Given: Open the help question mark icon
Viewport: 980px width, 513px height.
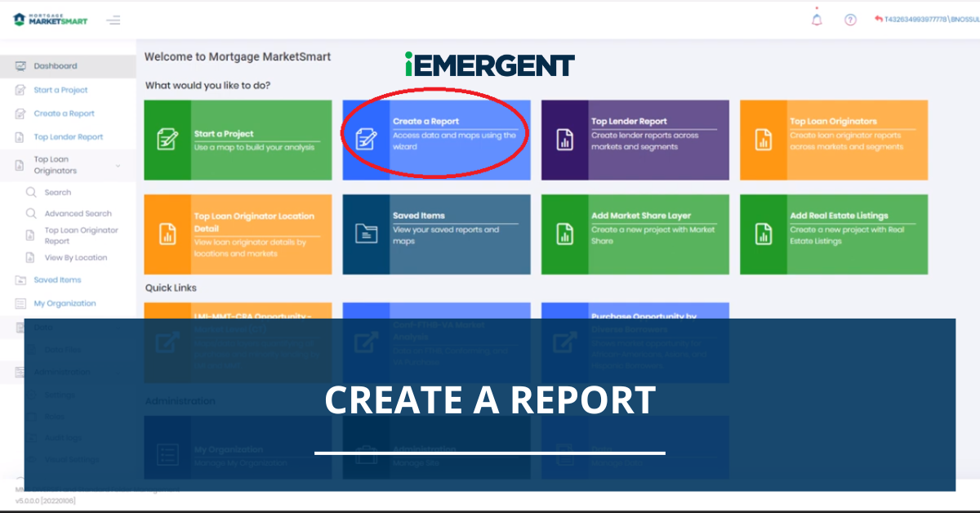Looking at the screenshot, I should pos(850,20).
